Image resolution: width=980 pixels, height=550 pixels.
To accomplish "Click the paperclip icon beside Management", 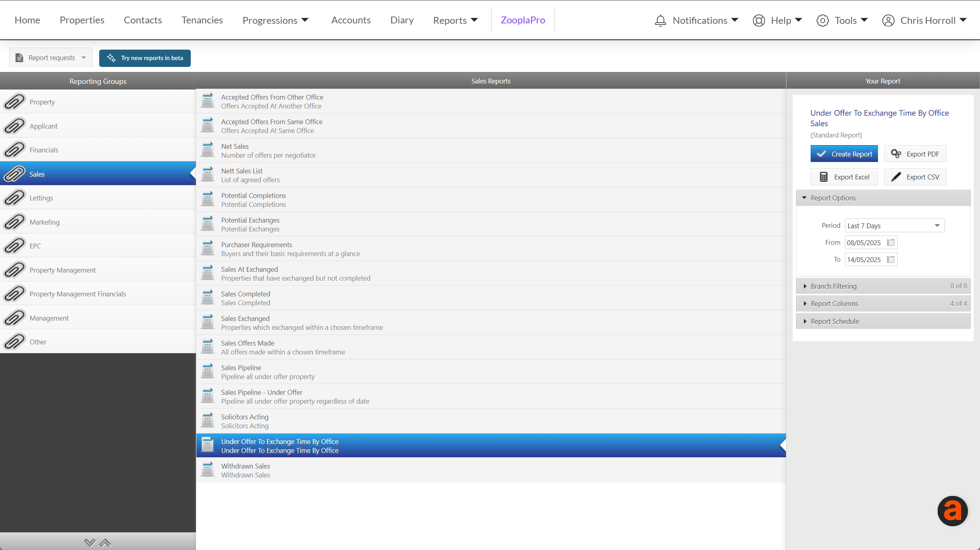I will 15,318.
